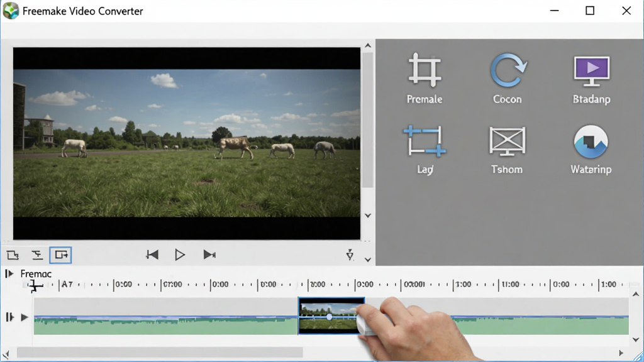Maximize the Freemake Video Converter window

coord(590,11)
